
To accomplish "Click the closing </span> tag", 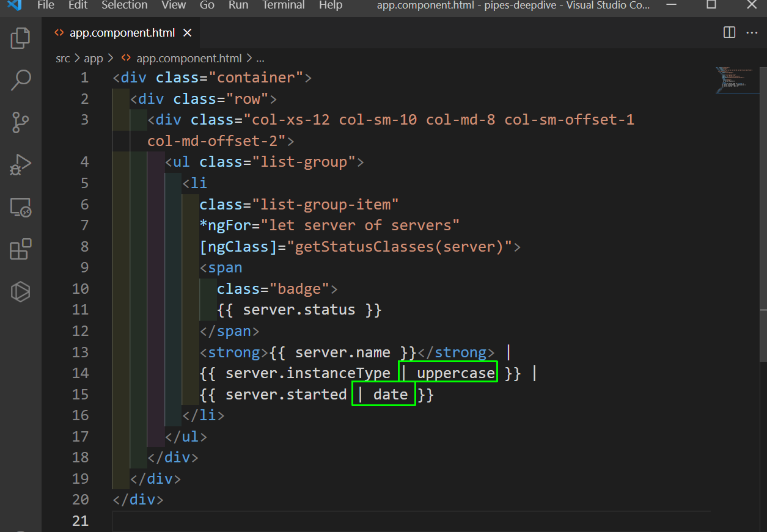I will (230, 331).
